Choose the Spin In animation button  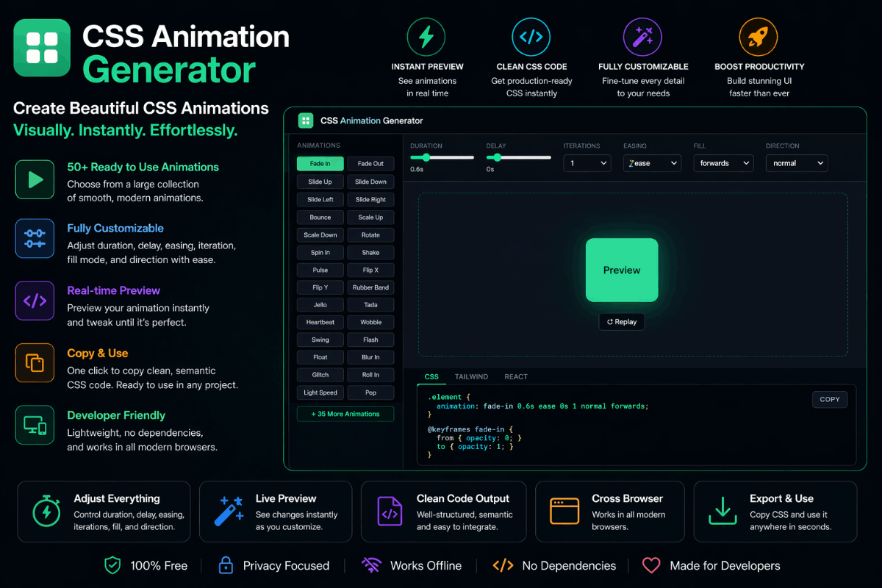point(320,253)
